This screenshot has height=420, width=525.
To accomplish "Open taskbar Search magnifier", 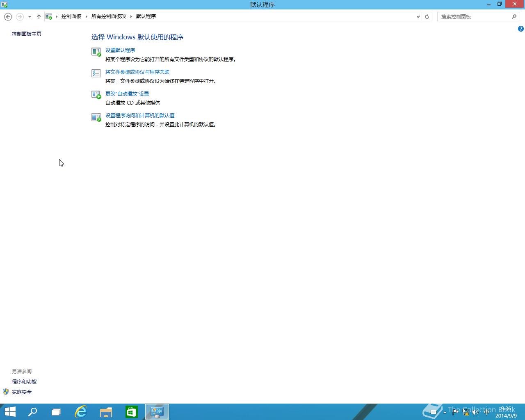I will coord(32,412).
